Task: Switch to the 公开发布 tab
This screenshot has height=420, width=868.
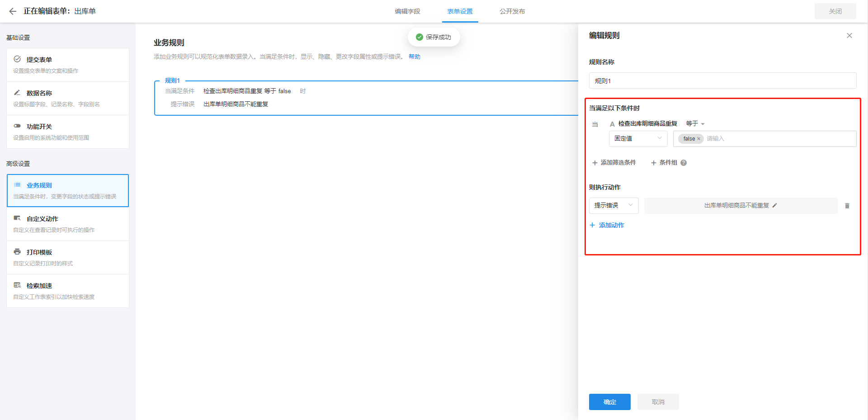Action: click(512, 11)
